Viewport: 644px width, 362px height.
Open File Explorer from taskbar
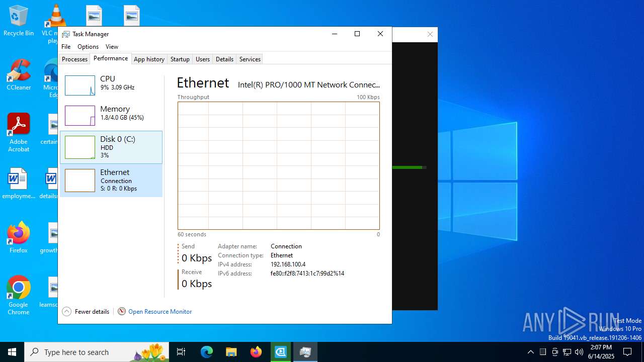tap(231, 352)
